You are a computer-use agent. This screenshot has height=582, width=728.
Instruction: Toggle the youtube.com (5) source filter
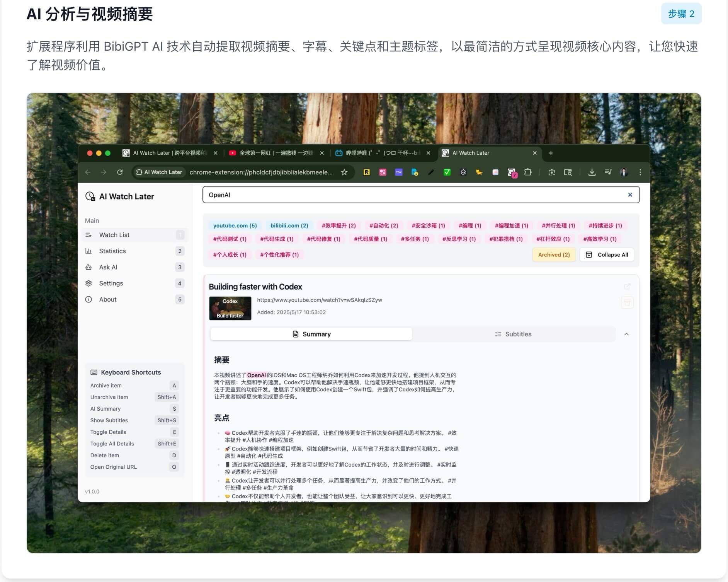click(235, 225)
